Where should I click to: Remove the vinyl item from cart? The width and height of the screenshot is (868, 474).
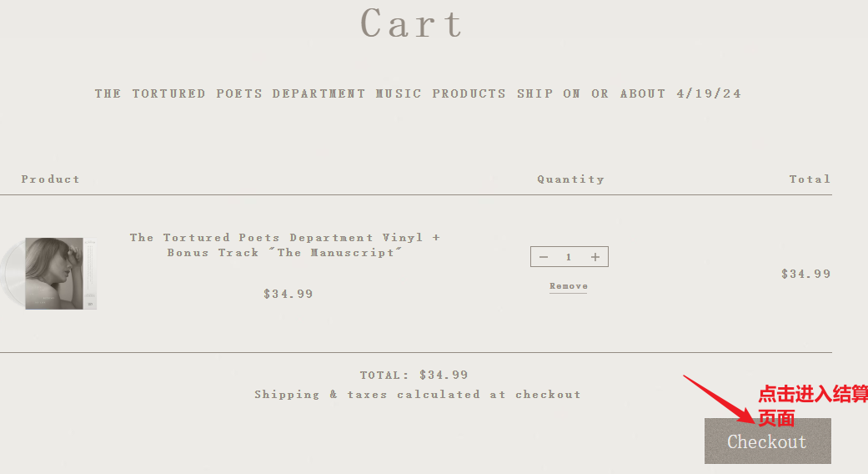569,286
